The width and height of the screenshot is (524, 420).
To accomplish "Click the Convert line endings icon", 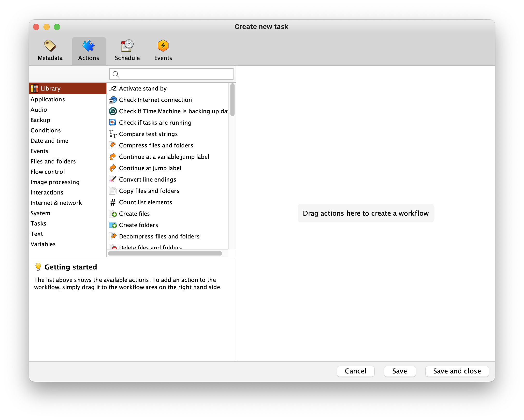I will (x=113, y=179).
